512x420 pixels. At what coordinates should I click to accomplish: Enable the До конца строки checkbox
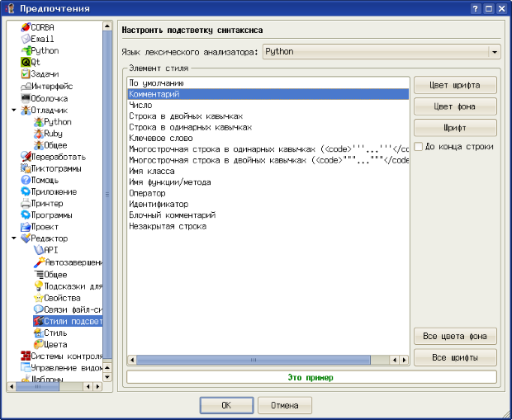pyautogui.click(x=420, y=147)
